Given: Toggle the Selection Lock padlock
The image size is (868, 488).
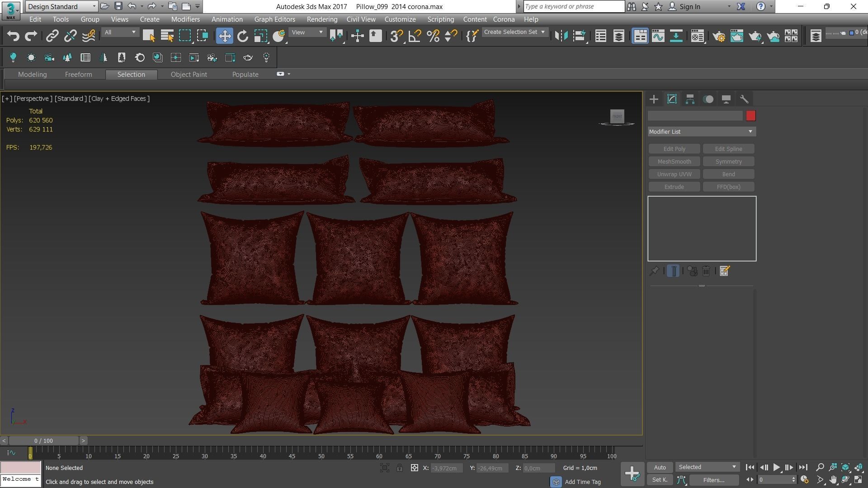Looking at the screenshot, I should point(400,468).
